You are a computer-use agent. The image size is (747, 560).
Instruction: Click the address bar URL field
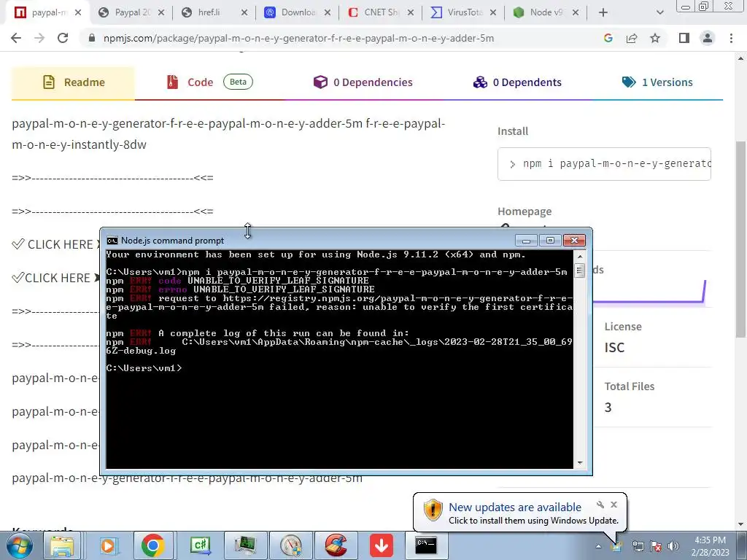coord(298,38)
